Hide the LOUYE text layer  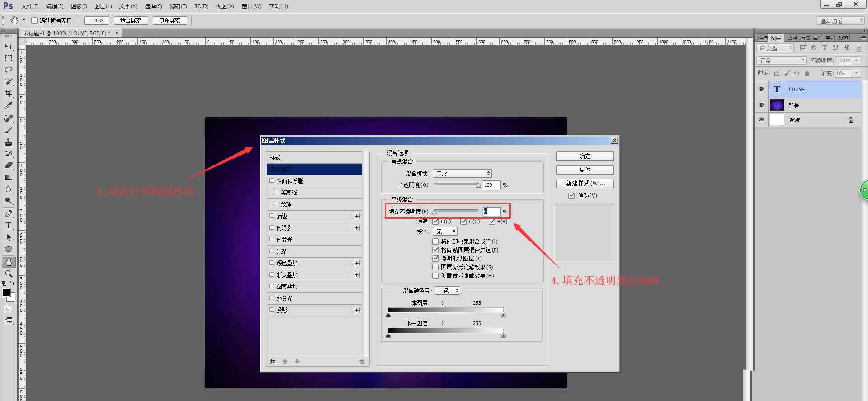[x=761, y=90]
